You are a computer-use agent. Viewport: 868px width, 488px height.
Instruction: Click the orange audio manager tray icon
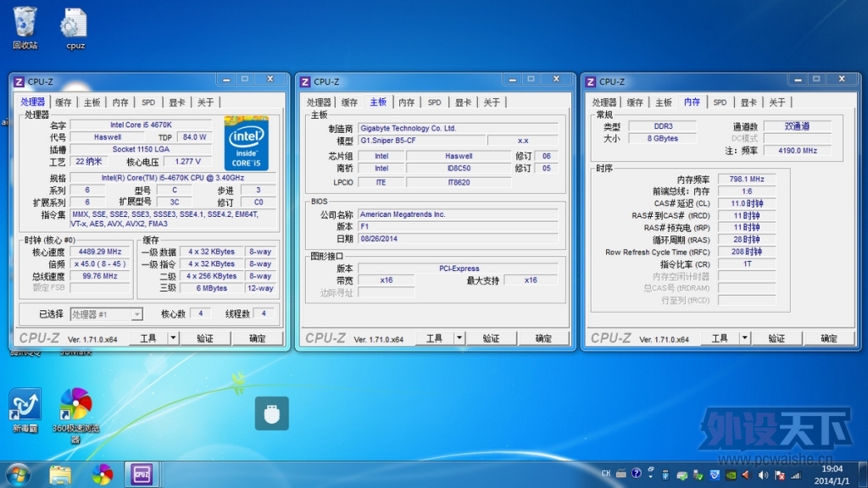click(x=746, y=474)
